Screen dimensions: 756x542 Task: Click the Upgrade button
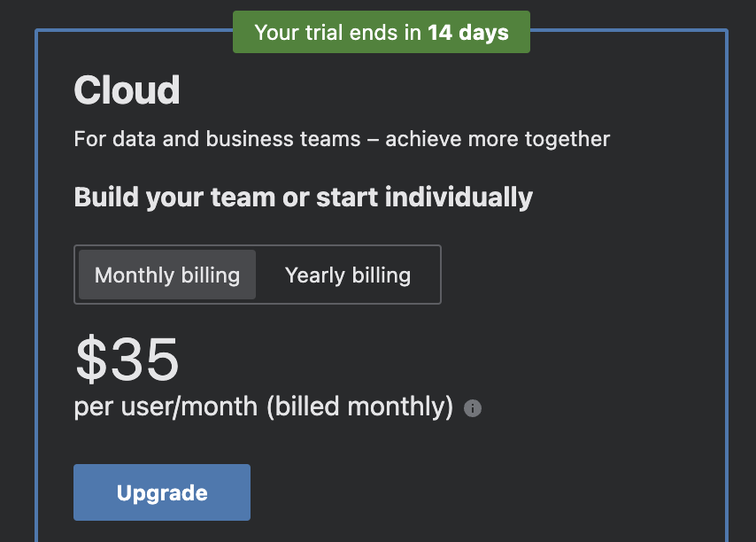[x=161, y=492]
